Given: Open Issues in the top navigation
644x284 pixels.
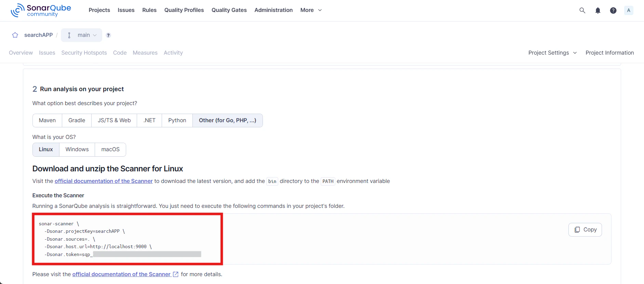Looking at the screenshot, I should tap(126, 10).
